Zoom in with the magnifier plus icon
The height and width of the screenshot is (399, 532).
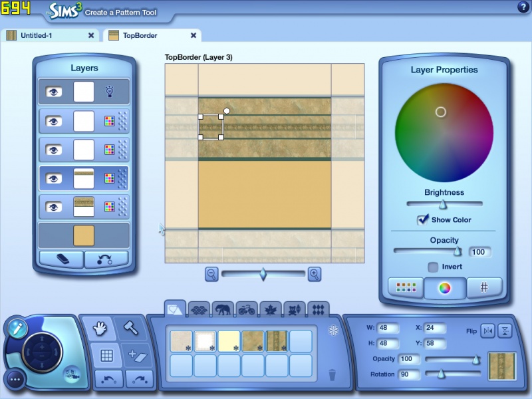(x=315, y=273)
